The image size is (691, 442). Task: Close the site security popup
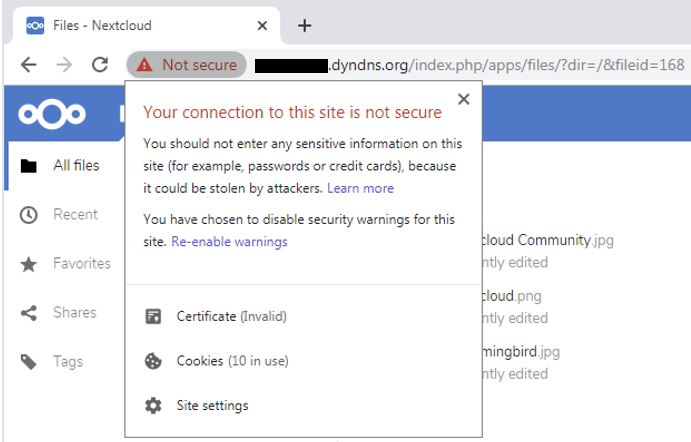464,99
